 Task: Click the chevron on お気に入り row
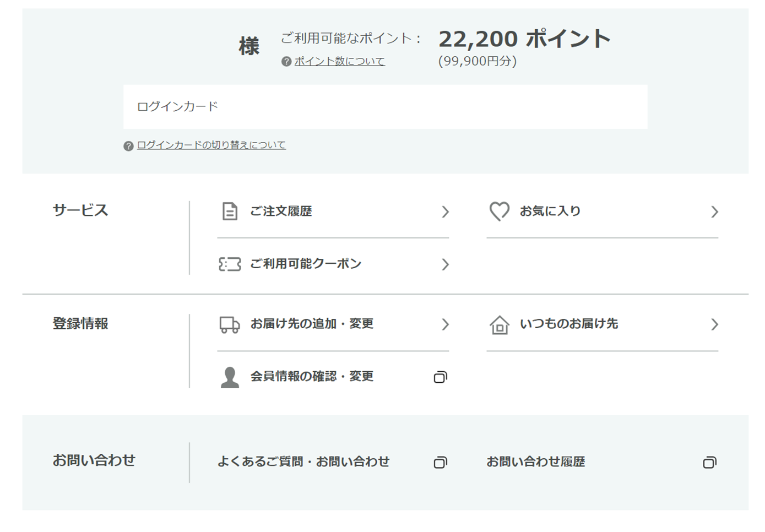[714, 212]
